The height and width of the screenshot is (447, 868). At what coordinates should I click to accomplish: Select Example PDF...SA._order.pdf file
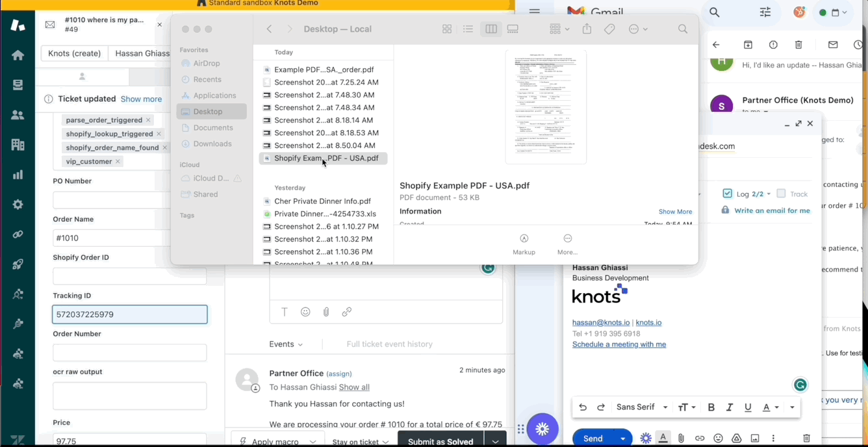(323, 70)
